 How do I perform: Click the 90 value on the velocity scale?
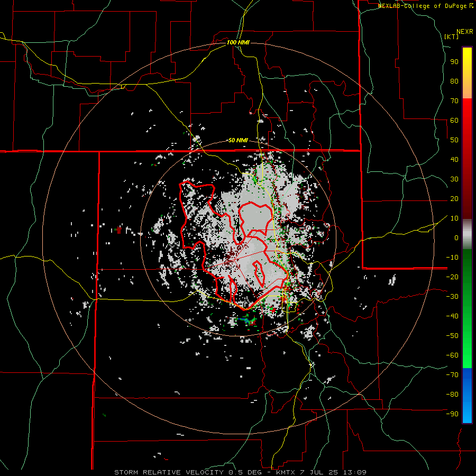[x=454, y=62]
